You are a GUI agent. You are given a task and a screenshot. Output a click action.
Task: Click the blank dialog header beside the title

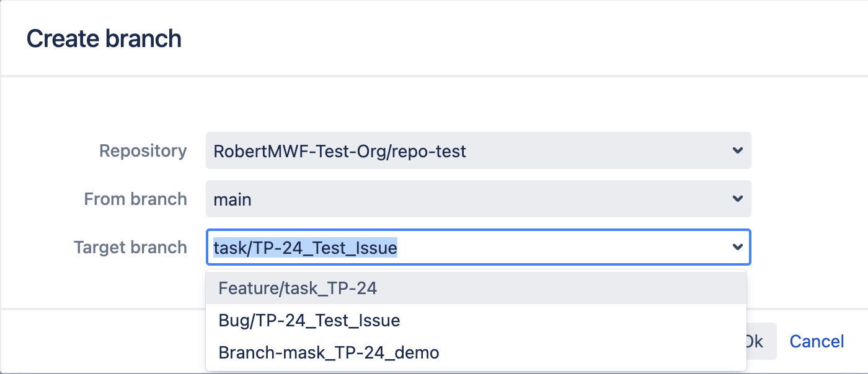[x=496, y=38]
